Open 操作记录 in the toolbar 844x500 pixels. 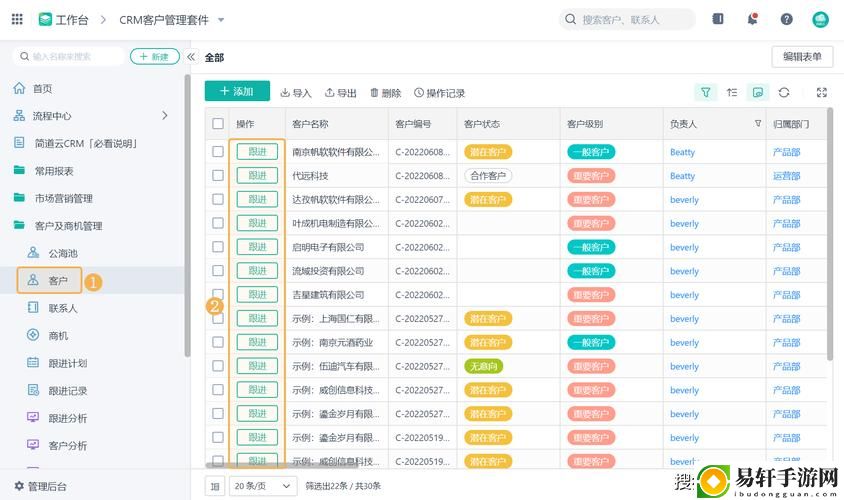pos(439,93)
